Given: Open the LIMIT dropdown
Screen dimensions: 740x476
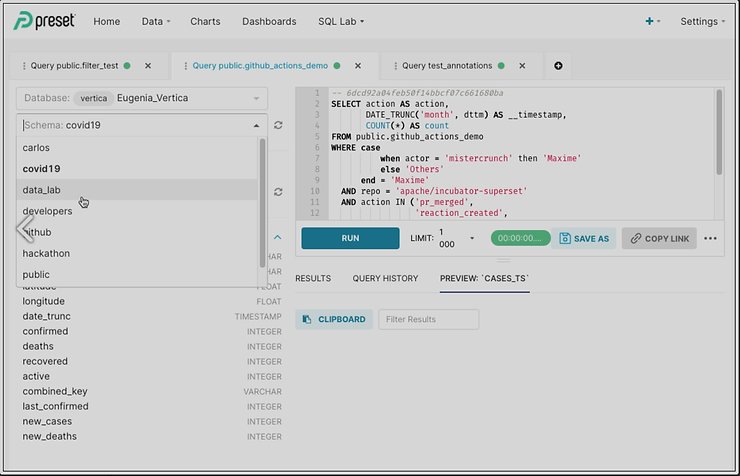Looking at the screenshot, I should 471,238.
